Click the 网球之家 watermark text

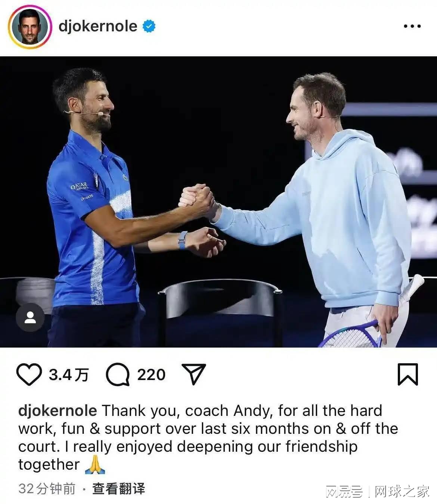click(402, 492)
